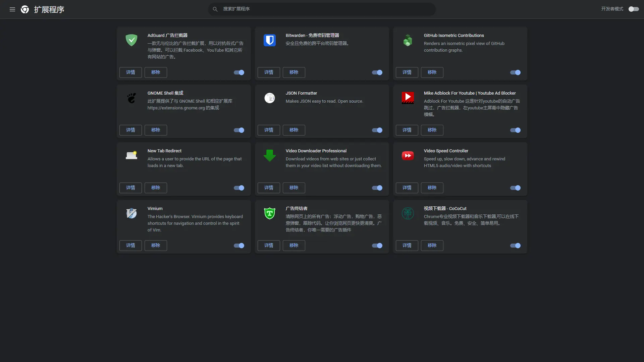Remove the New Tab Redirect extension
The image size is (644, 362).
coord(156,188)
